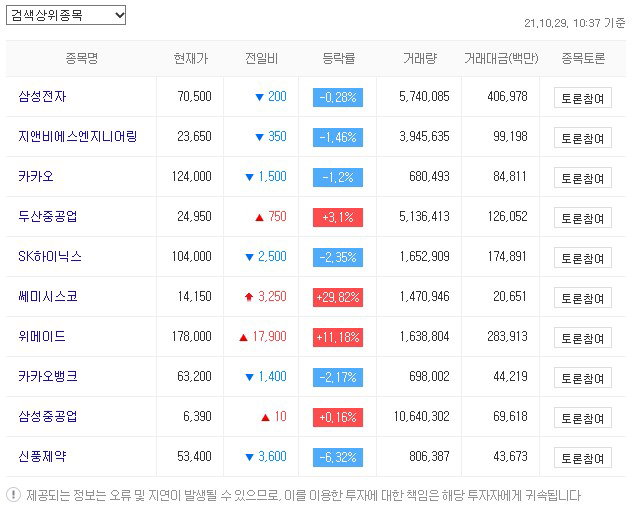Click the +29.82% change badge
This screenshot has height=511, width=637.
click(x=338, y=297)
